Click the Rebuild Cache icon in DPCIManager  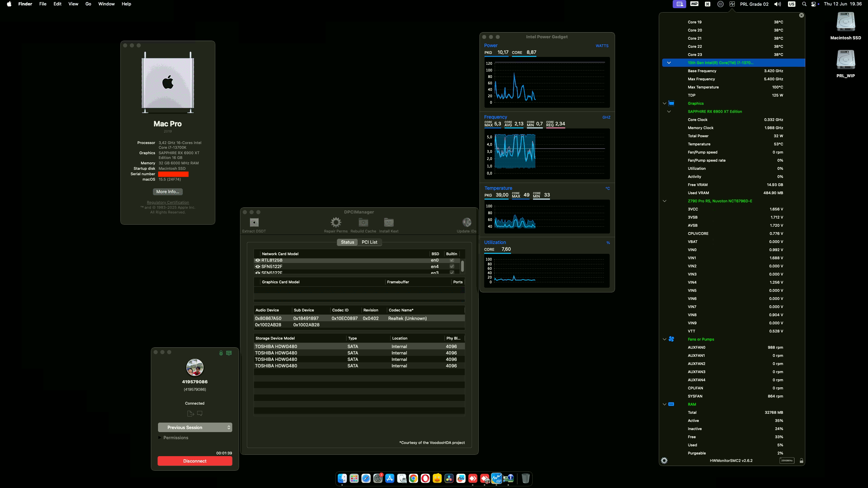[363, 223]
